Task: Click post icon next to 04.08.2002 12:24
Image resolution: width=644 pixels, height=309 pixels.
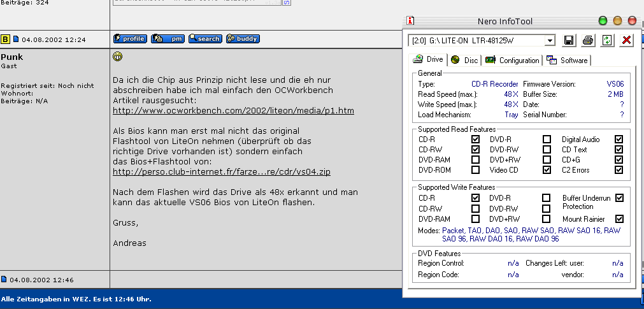Action: 16,39
